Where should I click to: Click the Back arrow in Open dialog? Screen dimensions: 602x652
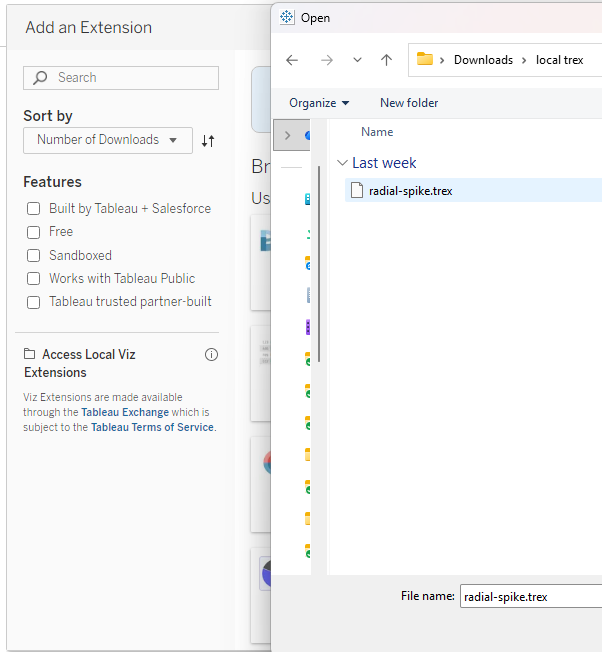[x=292, y=60]
